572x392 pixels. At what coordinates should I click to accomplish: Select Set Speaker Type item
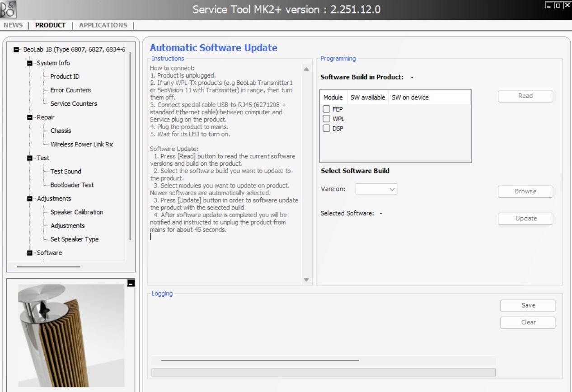point(74,239)
